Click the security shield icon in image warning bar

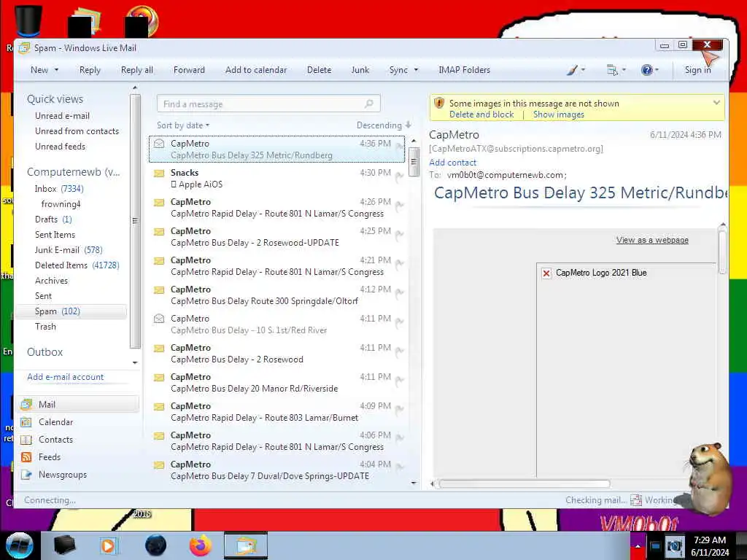pyautogui.click(x=439, y=103)
